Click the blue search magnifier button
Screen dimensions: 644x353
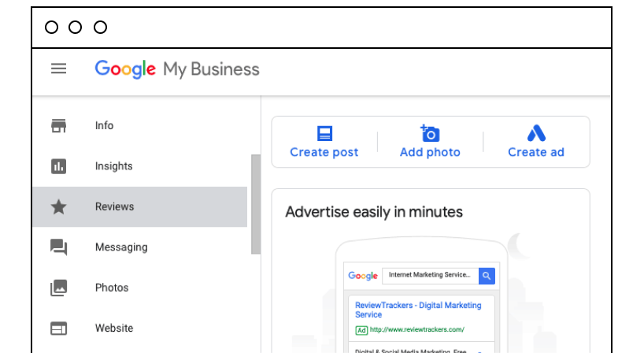487,276
